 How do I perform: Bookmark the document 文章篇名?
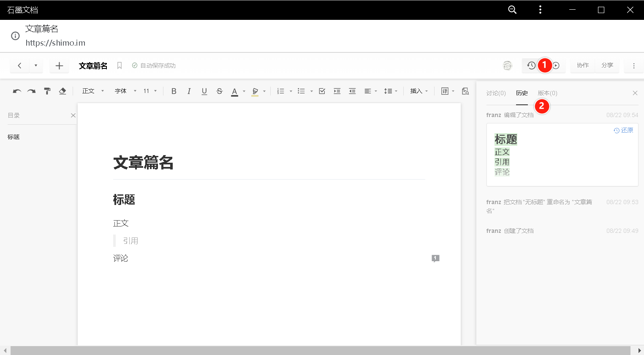pos(120,66)
